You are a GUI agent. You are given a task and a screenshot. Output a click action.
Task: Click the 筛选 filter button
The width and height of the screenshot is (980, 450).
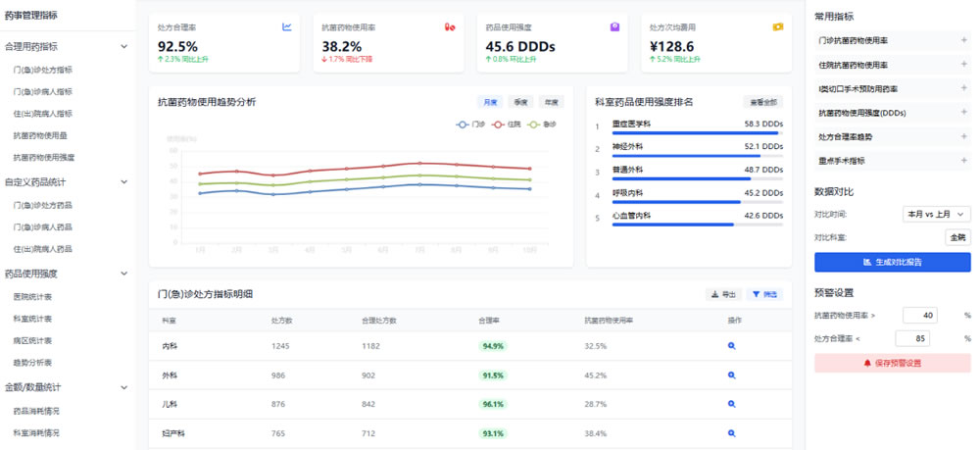pos(764,294)
